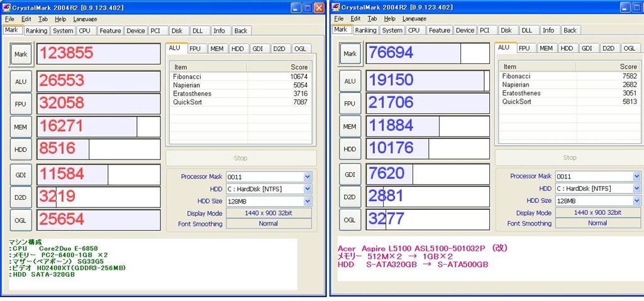Switch to the Ranking tab in left window
Screen dimensions: 644x301
point(36,30)
